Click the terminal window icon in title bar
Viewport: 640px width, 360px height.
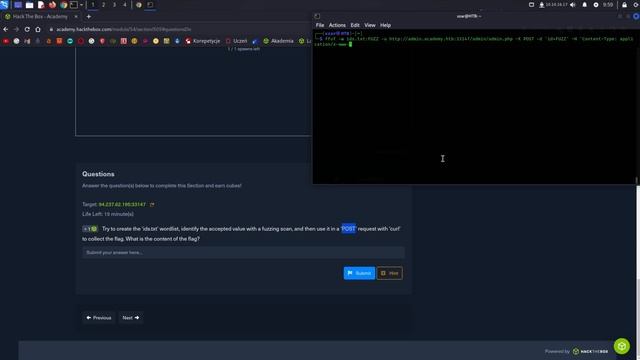[317, 16]
